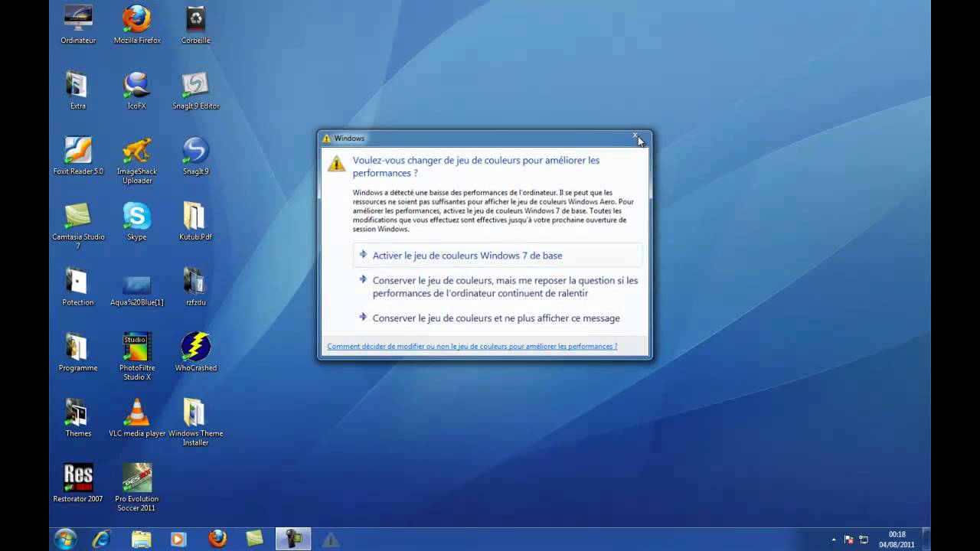980x551 pixels.
Task: Open the Kutub.Pdf folder
Action: coord(196,221)
